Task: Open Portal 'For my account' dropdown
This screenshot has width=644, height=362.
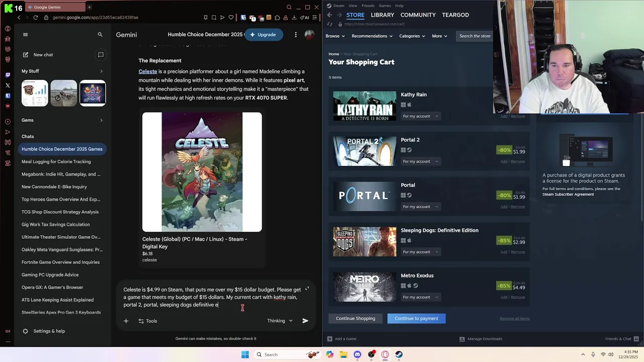Action: pos(421,207)
